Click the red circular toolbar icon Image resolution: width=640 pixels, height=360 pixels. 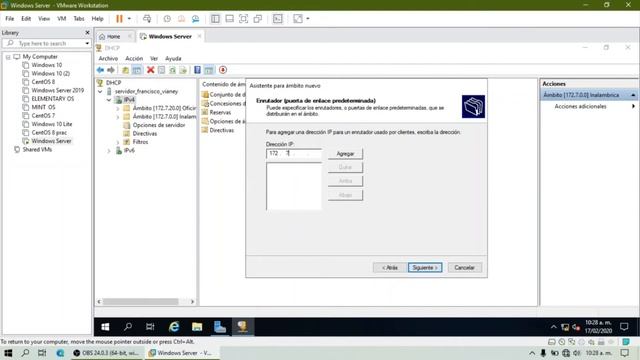click(223, 70)
